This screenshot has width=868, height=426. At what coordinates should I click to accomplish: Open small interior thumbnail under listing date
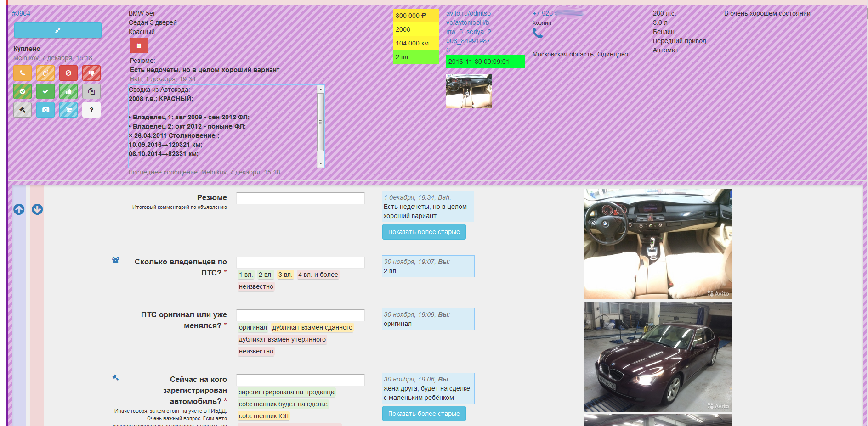(469, 90)
